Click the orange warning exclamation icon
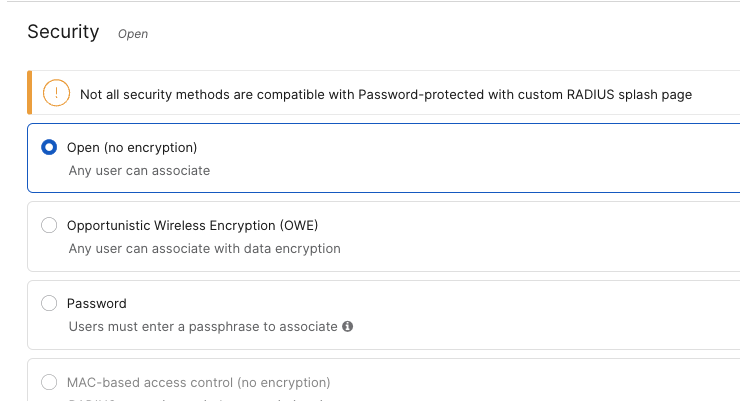Image resolution: width=740 pixels, height=401 pixels. (x=56, y=92)
